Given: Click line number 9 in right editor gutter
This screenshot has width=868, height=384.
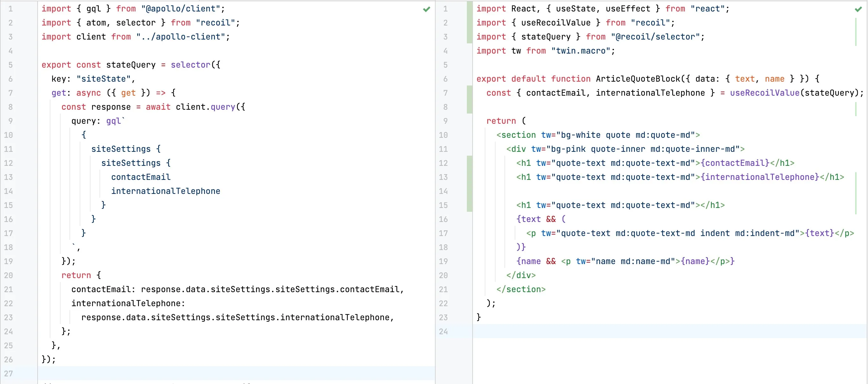Looking at the screenshot, I should pos(445,121).
